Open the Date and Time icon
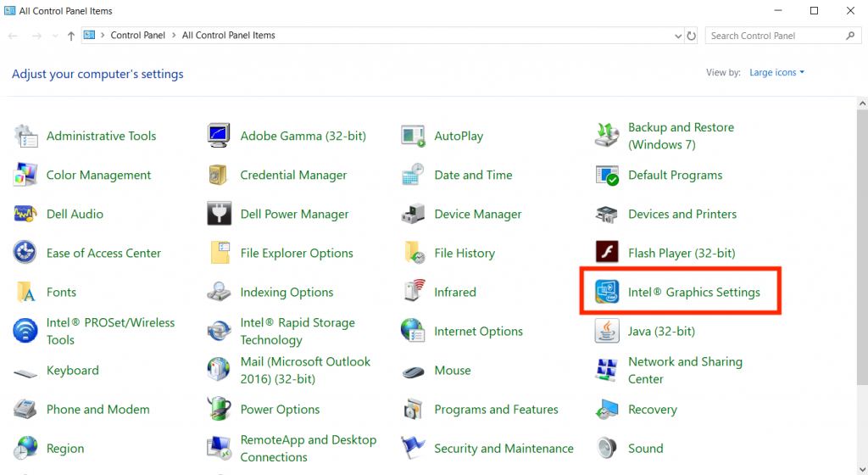Viewport: 868px width, 475px height. tap(413, 175)
